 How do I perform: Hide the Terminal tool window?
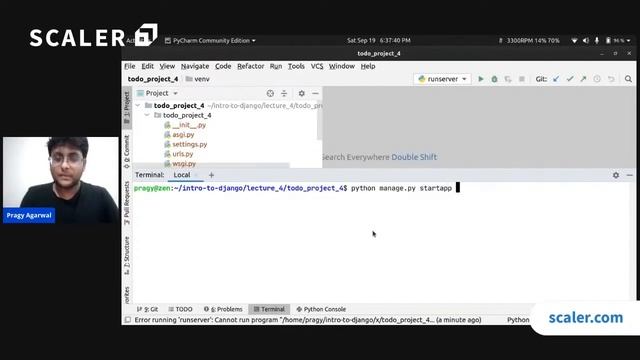click(629, 175)
